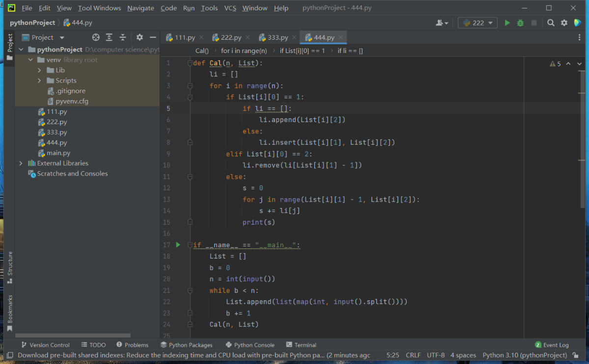
Task: Hide the Project tool window panel
Action: click(153, 38)
